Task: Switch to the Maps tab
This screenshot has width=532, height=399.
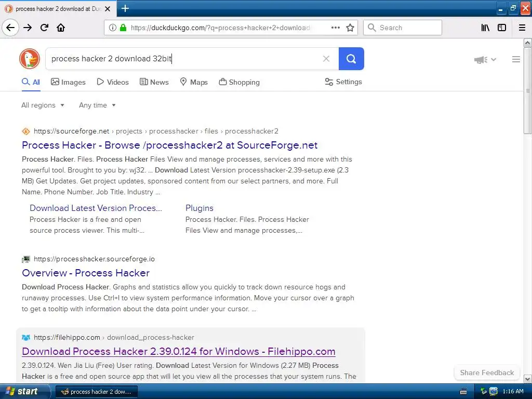Action: point(194,82)
